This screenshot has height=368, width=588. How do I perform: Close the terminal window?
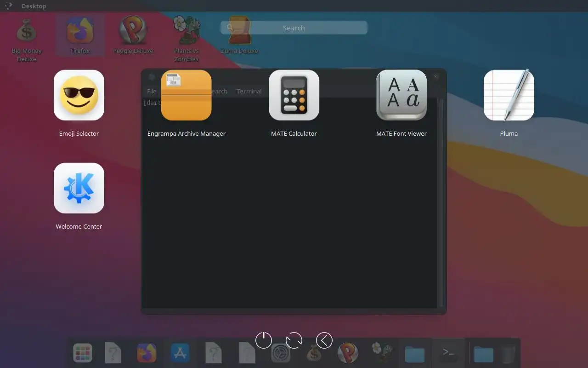click(x=436, y=77)
